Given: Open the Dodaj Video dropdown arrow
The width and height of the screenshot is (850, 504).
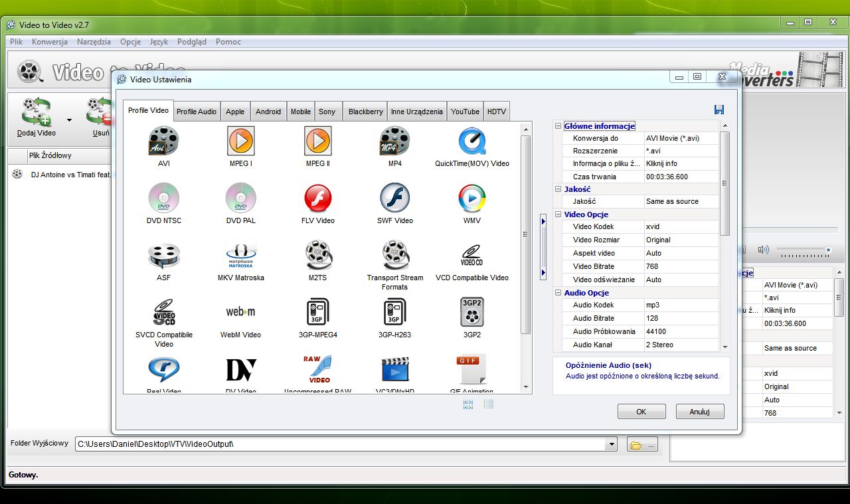Looking at the screenshot, I should (x=69, y=120).
